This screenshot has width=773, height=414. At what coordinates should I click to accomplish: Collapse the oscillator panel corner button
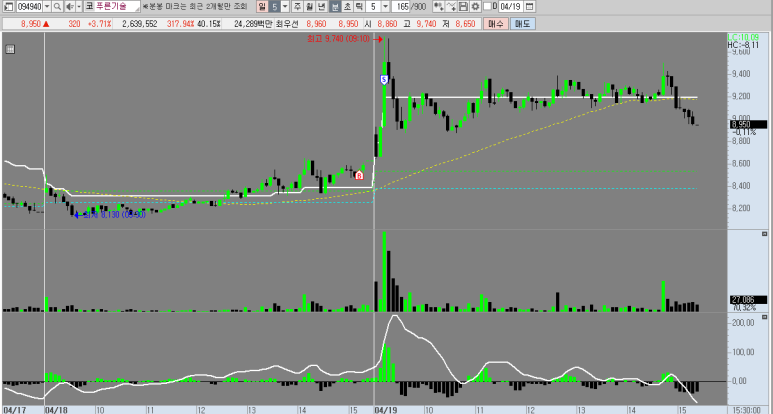(765, 316)
